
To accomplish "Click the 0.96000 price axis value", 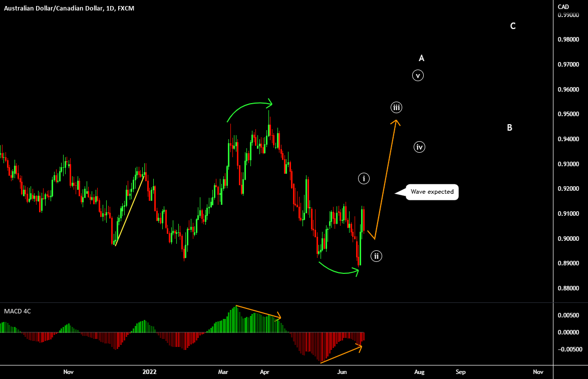I will tap(568, 89).
